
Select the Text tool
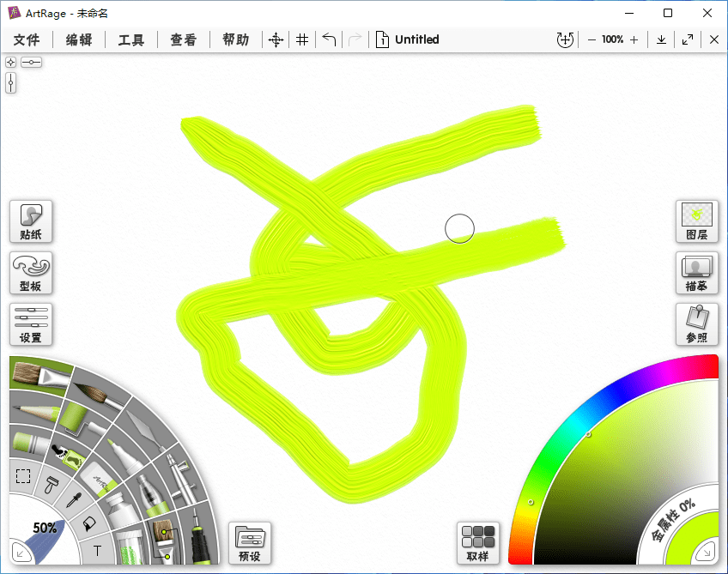pos(97,550)
